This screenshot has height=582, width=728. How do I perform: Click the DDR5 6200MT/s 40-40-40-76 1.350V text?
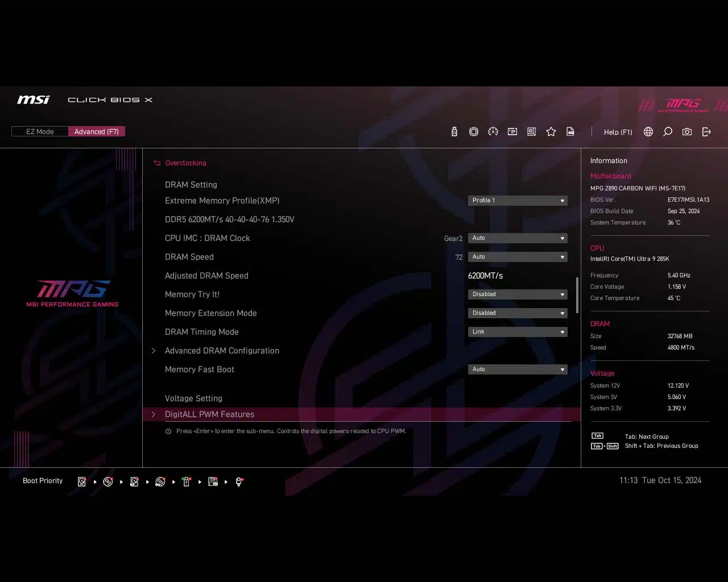coord(229,219)
